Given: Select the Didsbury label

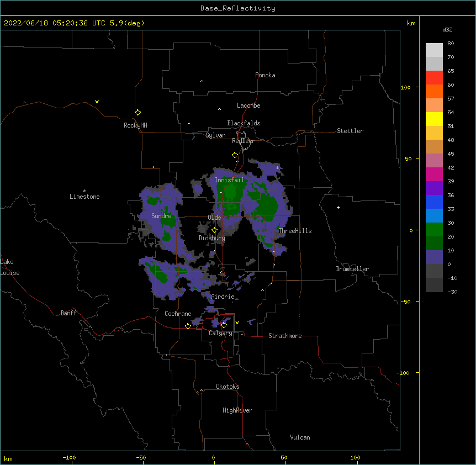Looking at the screenshot, I should pyautogui.click(x=211, y=238).
